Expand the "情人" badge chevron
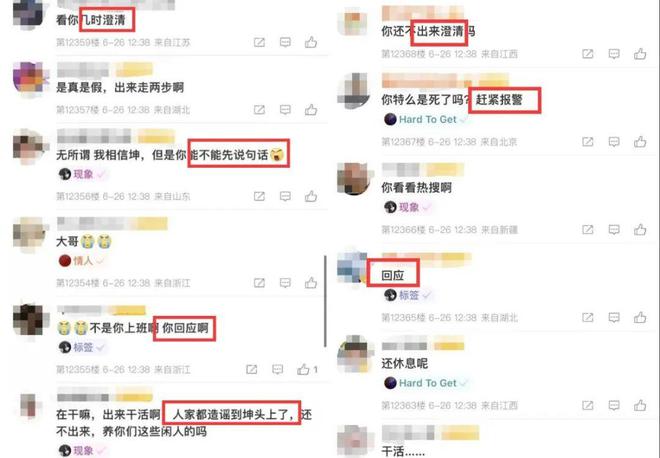This screenshot has width=660, height=458. click(100, 261)
